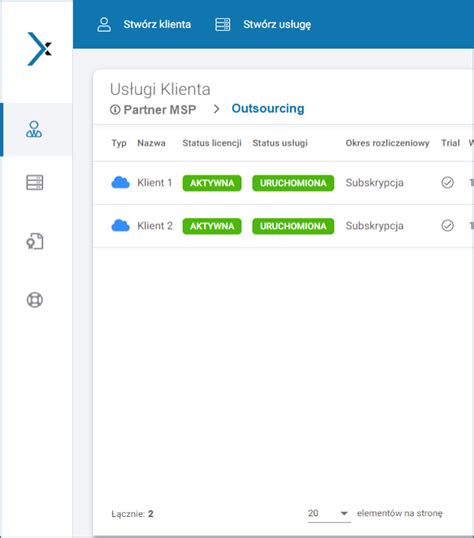Open the items per page dropdown
474x538 pixels.
329,514
